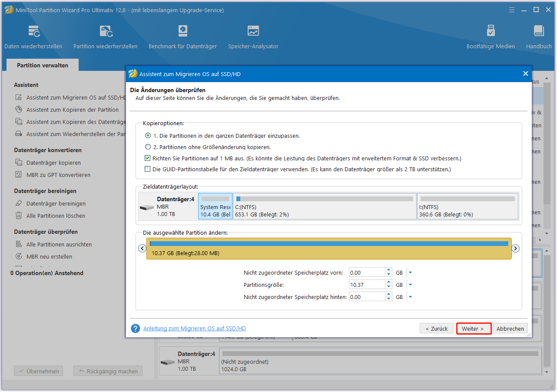
Task: Select C:(NTFS) partition in target layout
Action: point(325,206)
